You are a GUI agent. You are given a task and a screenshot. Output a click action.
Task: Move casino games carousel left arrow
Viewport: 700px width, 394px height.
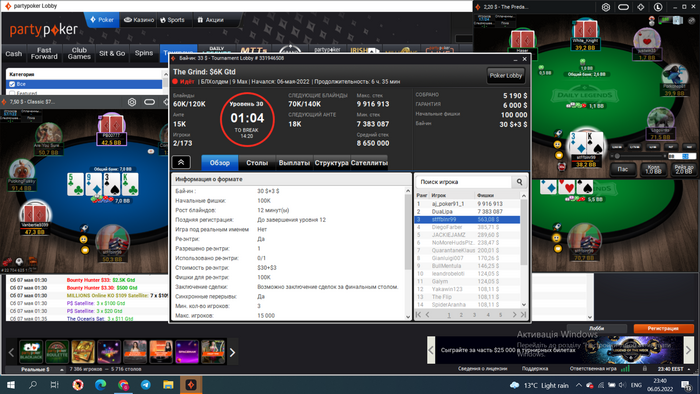(11, 353)
